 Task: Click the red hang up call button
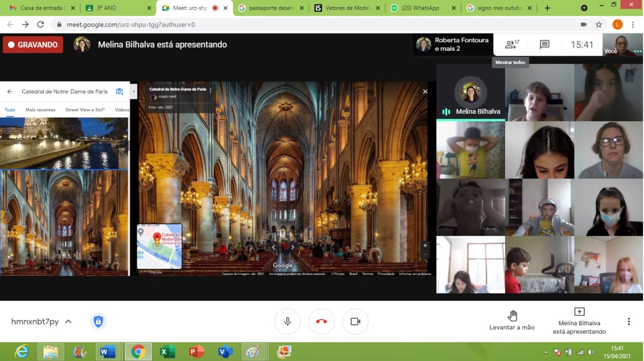321,321
